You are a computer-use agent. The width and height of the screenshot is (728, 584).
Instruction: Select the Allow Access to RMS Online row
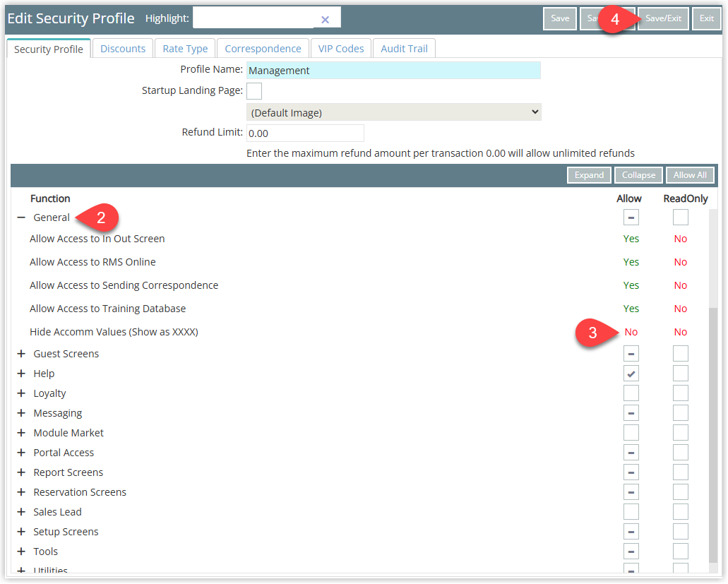(360, 262)
